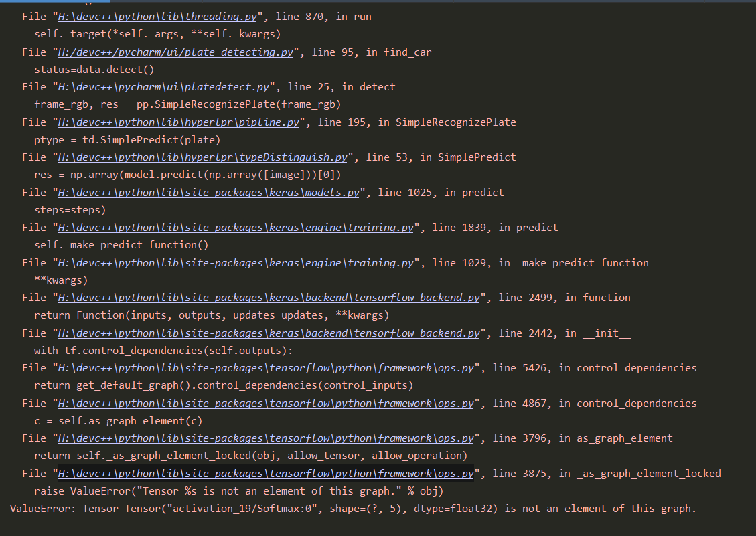Open ops.py link for line 4867
Image resolution: width=756 pixels, height=536 pixels.
(266, 404)
